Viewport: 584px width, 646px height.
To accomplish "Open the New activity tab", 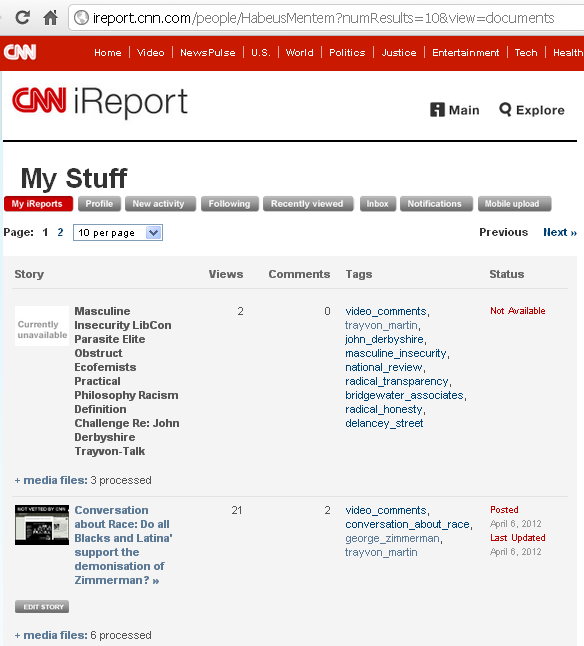I will (x=160, y=204).
